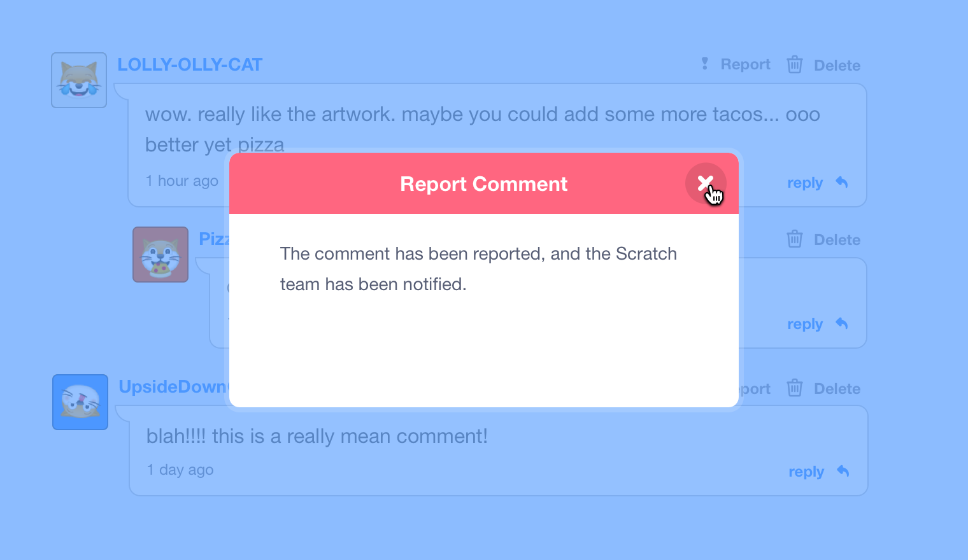Click the Delete label on the top comment

837,64
